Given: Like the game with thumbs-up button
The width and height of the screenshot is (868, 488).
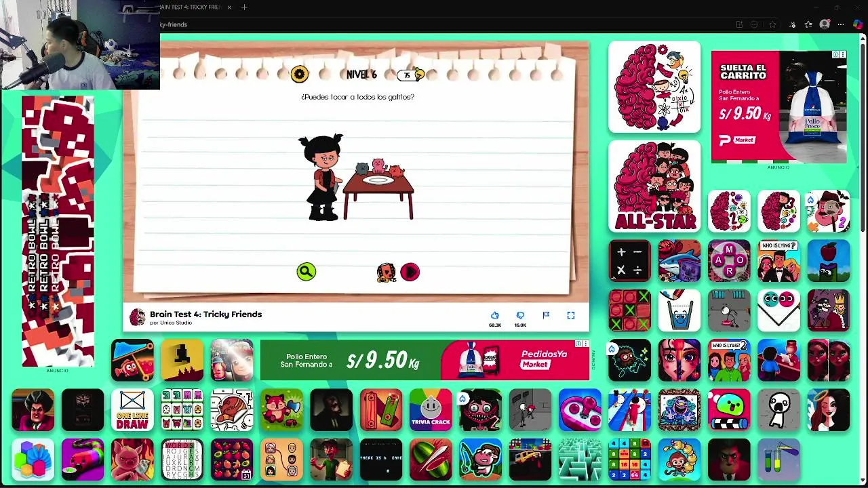Looking at the screenshot, I should pos(494,316).
